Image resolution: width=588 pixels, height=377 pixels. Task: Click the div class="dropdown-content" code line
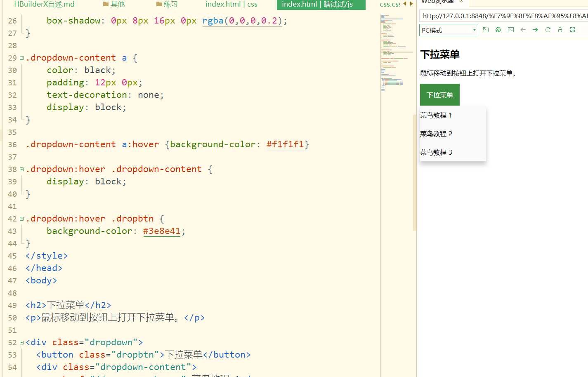coord(116,367)
